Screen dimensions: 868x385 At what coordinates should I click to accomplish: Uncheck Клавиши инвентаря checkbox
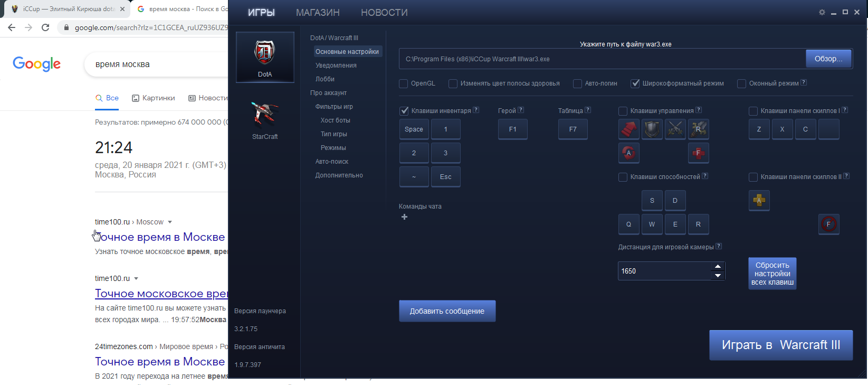tap(404, 111)
